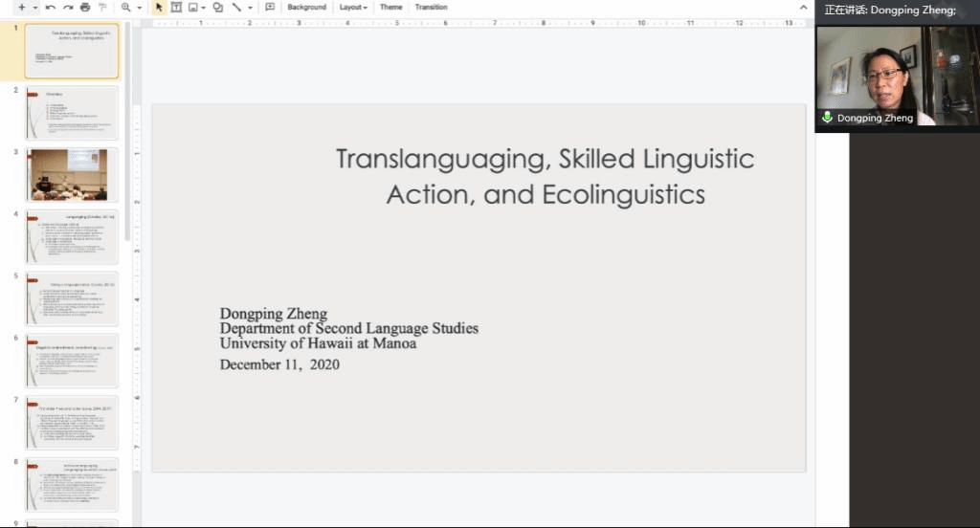
Task: Click the undo icon
Action: coord(51,7)
